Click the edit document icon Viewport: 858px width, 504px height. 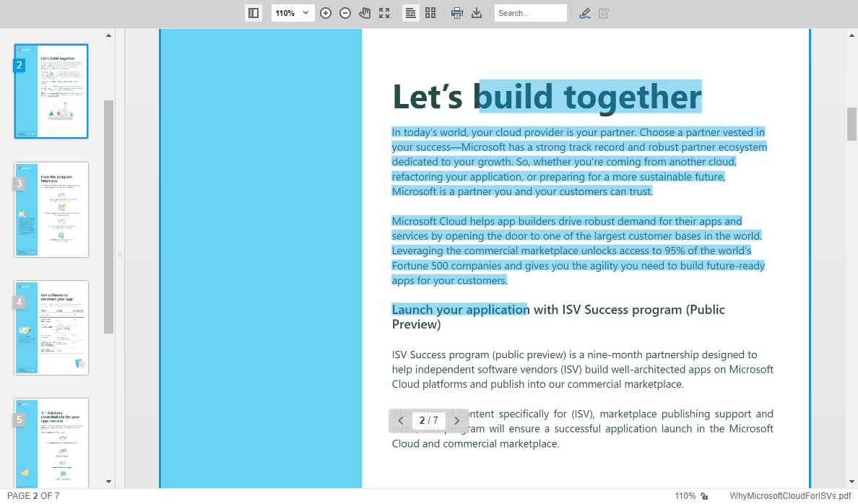click(x=604, y=13)
